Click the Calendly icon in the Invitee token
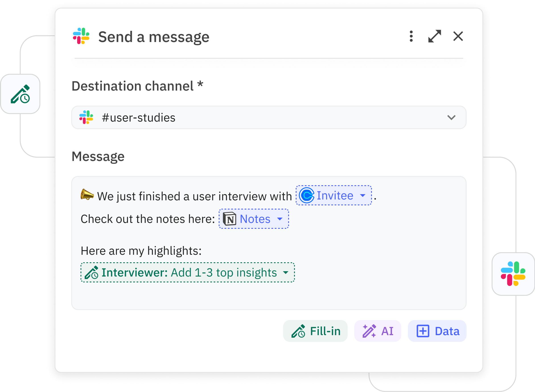535x392 pixels. [307, 196]
